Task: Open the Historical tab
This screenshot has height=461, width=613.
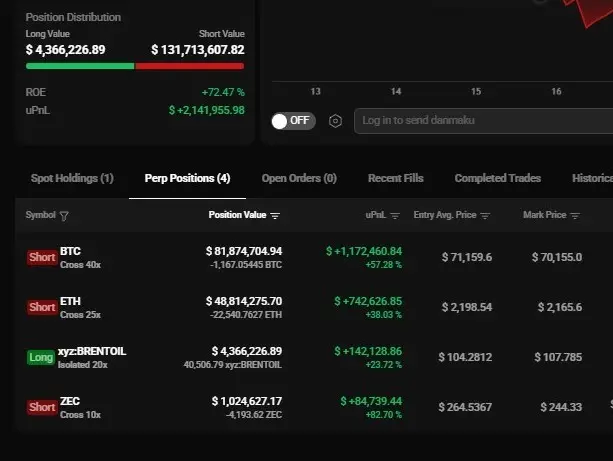Action: (x=592, y=178)
